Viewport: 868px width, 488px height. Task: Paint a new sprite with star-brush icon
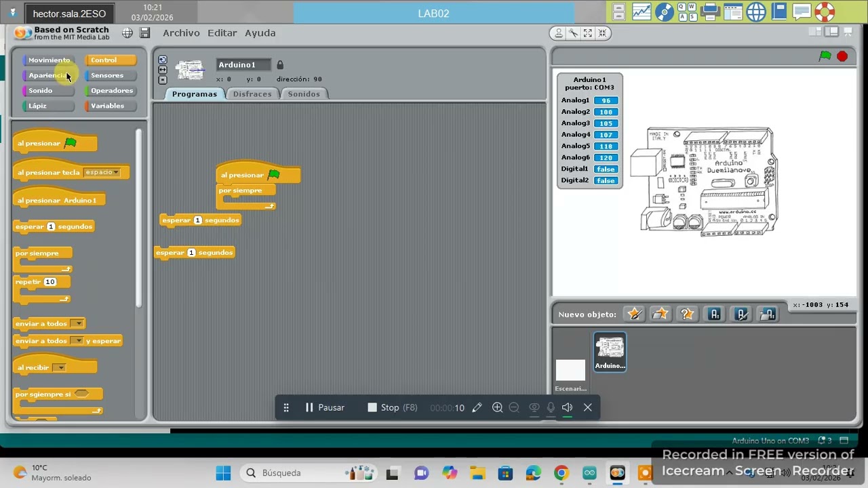(634, 314)
